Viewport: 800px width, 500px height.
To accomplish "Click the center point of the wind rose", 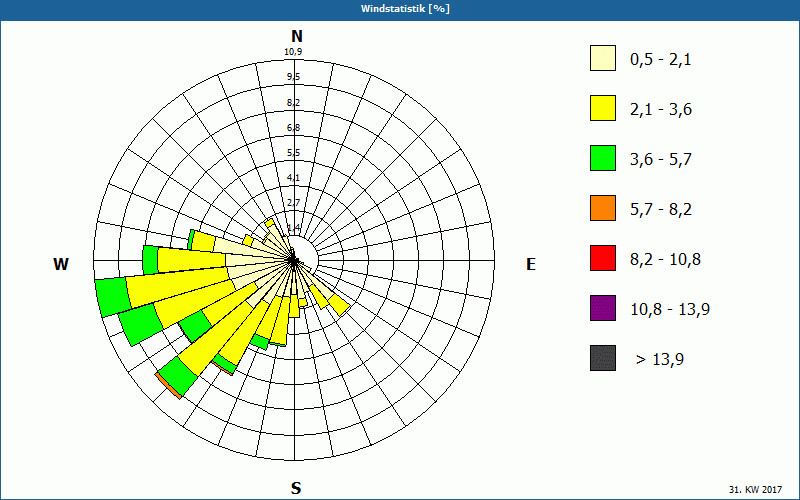I will pyautogui.click(x=293, y=261).
